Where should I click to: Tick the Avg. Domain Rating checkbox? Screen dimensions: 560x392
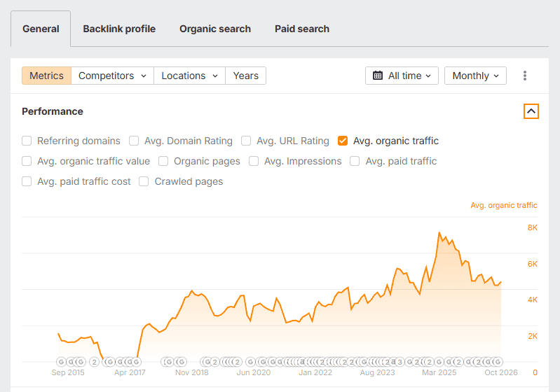click(134, 141)
